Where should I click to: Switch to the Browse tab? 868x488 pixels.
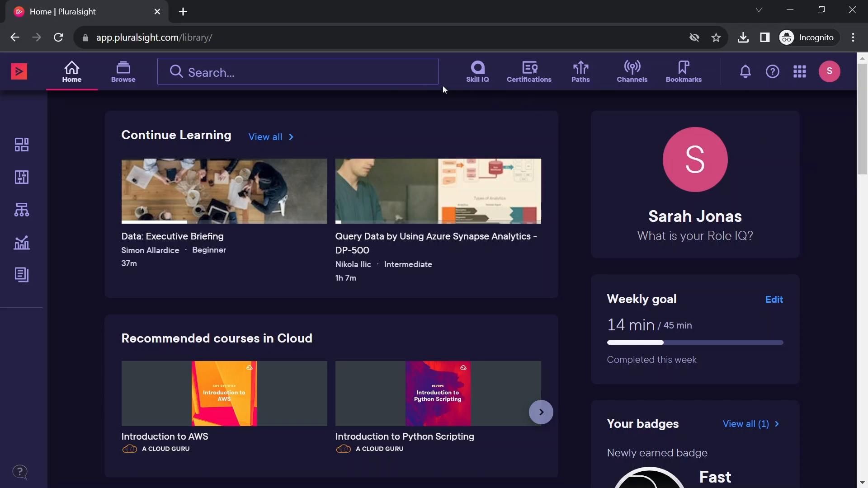123,72
